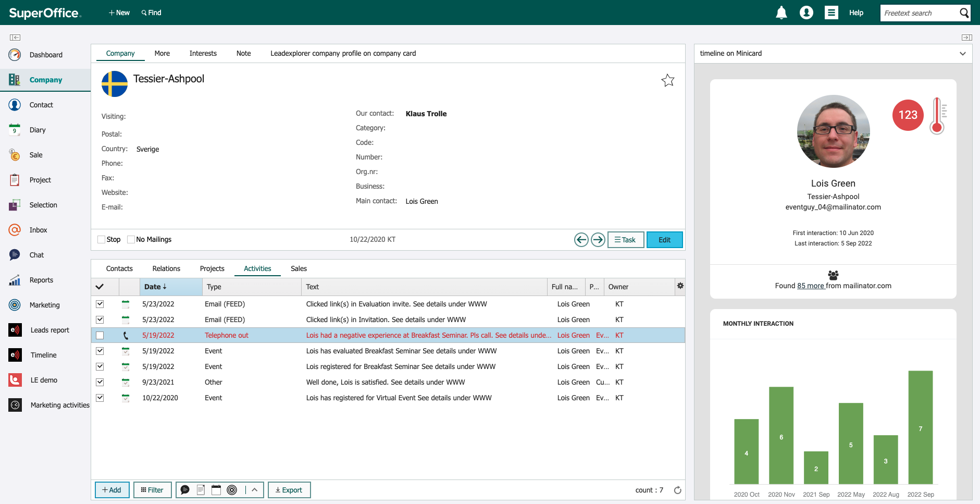Mark Tessier-Ashpool as favorite with star icon
980x504 pixels.
[667, 80]
